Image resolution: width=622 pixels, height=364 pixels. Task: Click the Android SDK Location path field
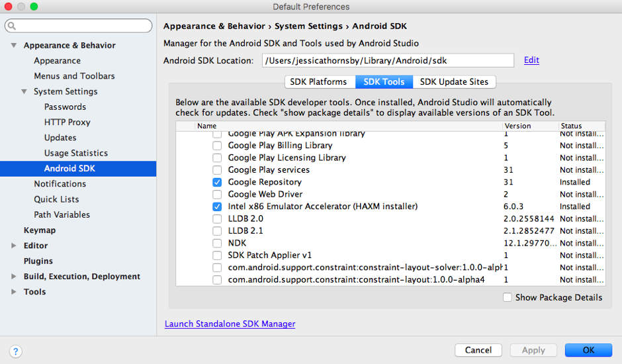388,60
